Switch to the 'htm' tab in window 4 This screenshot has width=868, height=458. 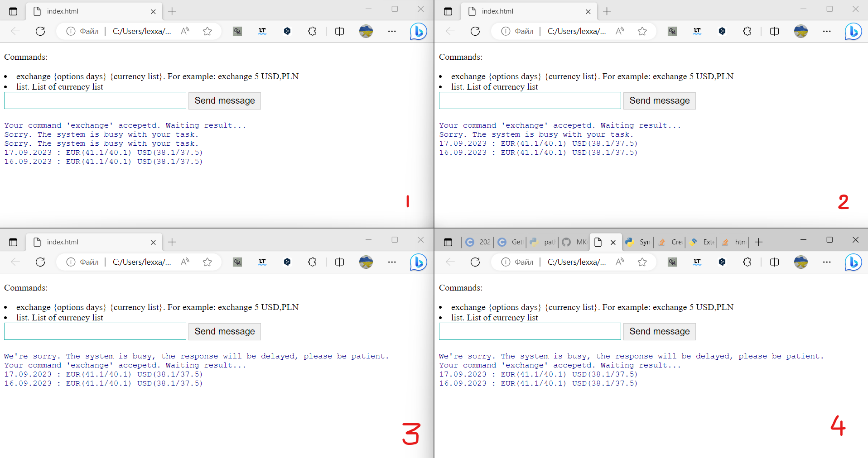pos(733,242)
